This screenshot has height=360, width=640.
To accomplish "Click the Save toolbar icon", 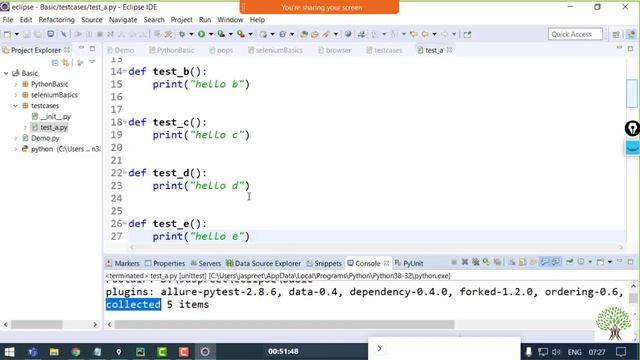I will pyautogui.click(x=27, y=34).
